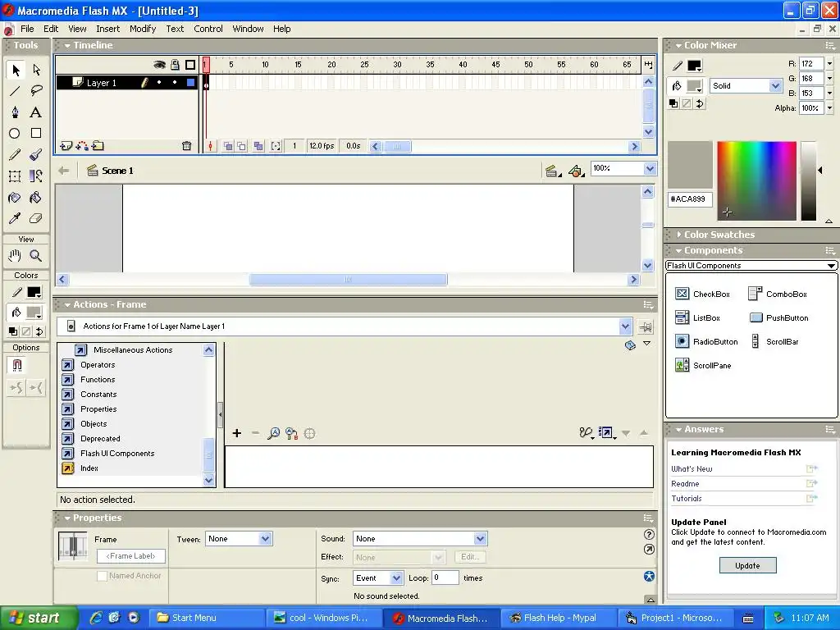Toggle show all layers as outlines

(190, 65)
